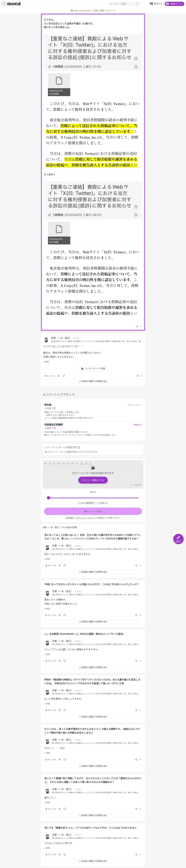
Task: Downvote the 基本シカトか警察か answer
Action: (60, 615)
